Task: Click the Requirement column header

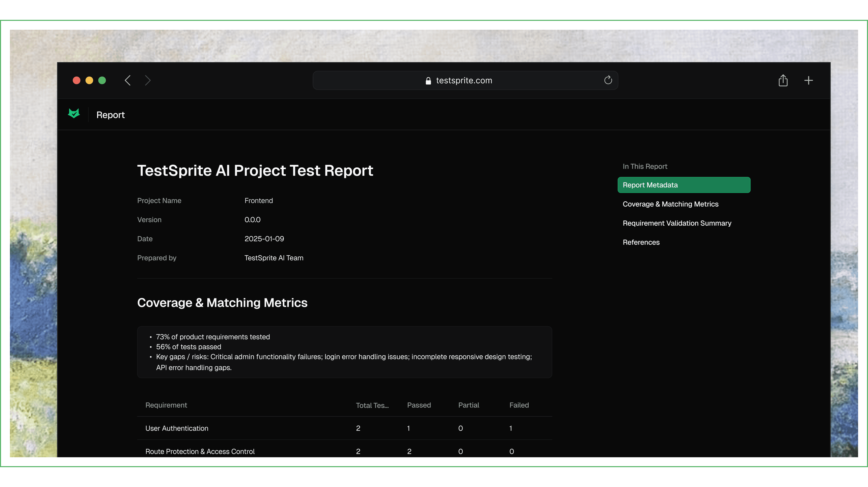Action: point(166,405)
